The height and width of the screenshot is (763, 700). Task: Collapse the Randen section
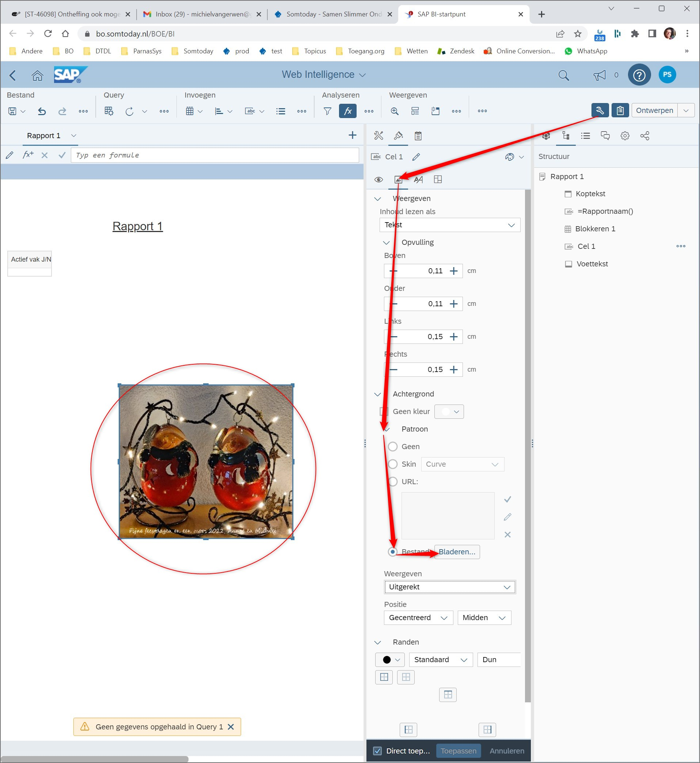[x=378, y=642]
